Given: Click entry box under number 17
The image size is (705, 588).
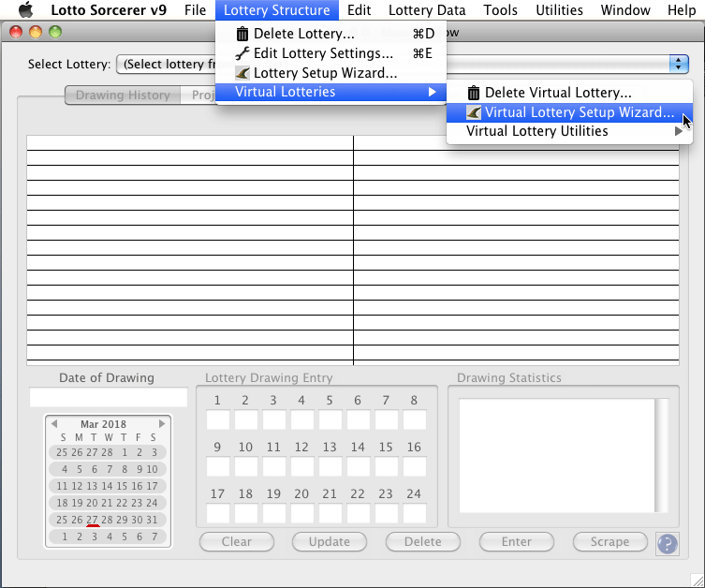Looking at the screenshot, I should pyautogui.click(x=217, y=513).
